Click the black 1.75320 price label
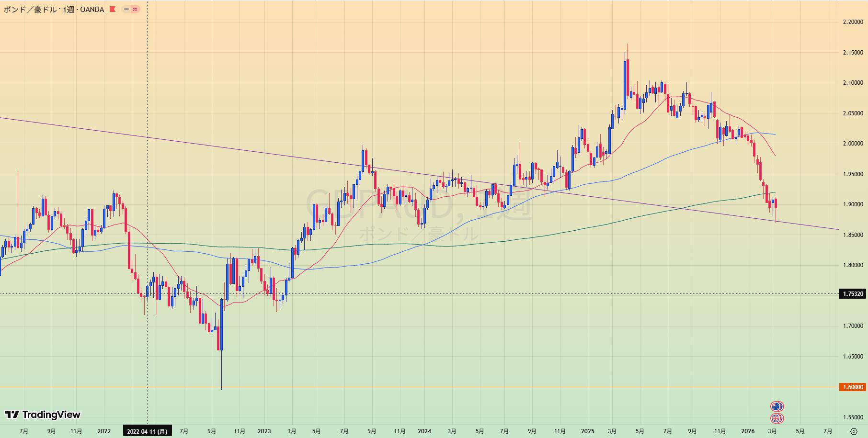This screenshot has height=438, width=868. [853, 294]
